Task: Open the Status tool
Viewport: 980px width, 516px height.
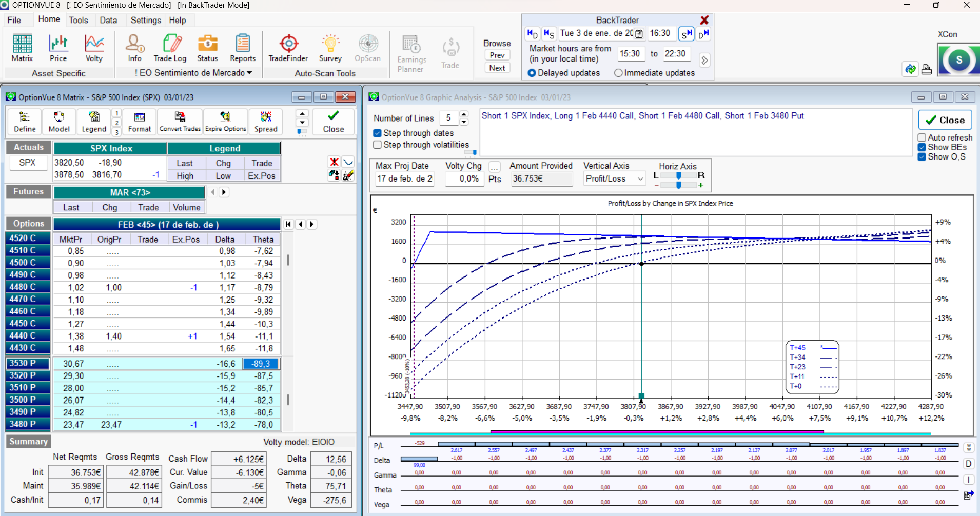Action: point(208,48)
